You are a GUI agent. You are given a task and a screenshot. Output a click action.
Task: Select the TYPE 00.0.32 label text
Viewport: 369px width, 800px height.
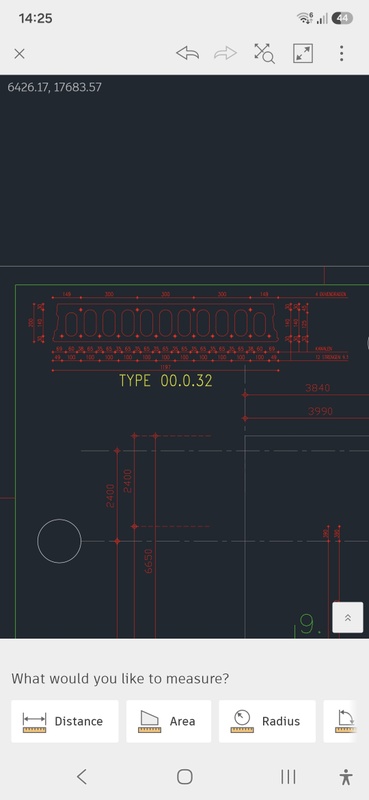point(165,381)
